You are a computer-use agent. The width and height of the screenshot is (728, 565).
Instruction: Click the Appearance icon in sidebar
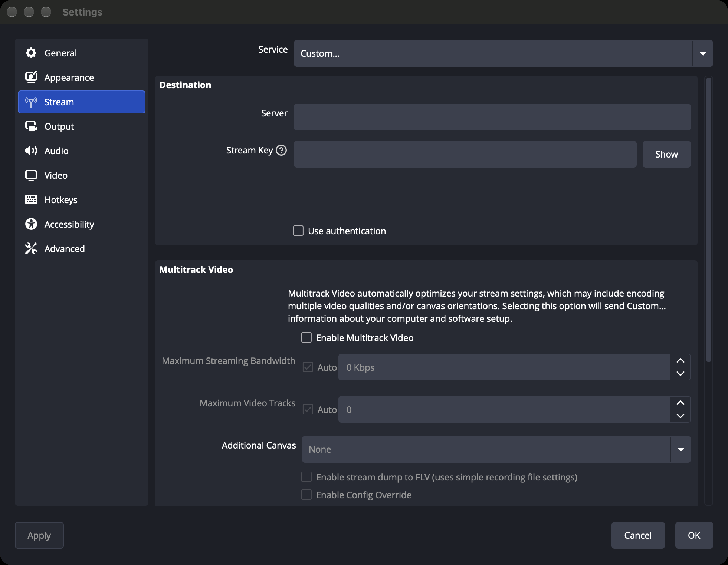click(x=31, y=77)
